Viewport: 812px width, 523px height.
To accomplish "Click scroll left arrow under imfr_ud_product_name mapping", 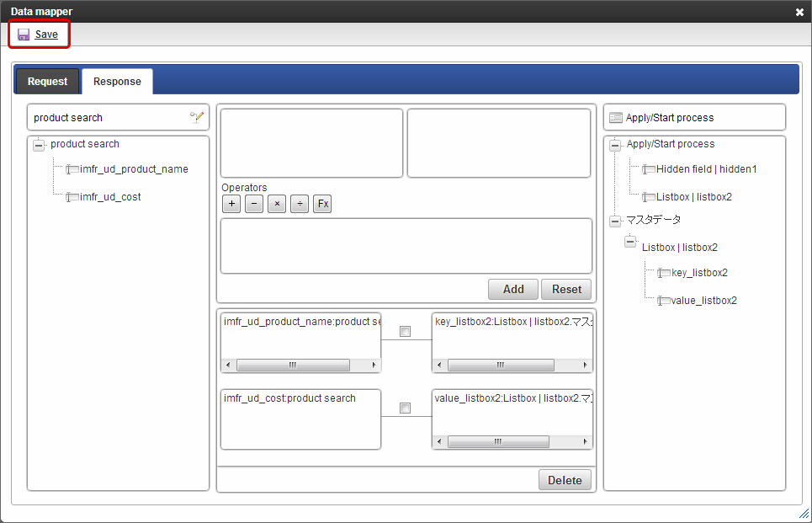I will click(x=228, y=365).
